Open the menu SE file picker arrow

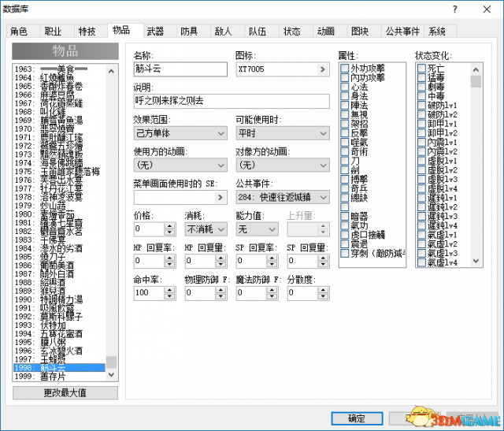(x=220, y=197)
